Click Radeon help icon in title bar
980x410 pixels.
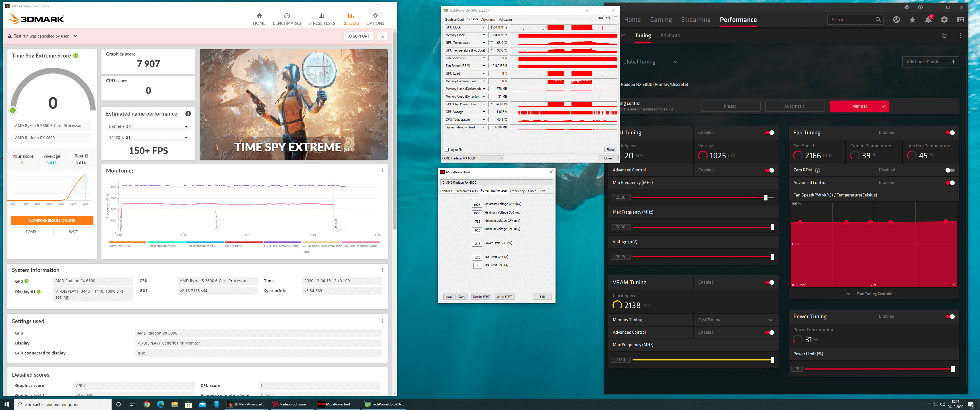pyautogui.click(x=920, y=7)
